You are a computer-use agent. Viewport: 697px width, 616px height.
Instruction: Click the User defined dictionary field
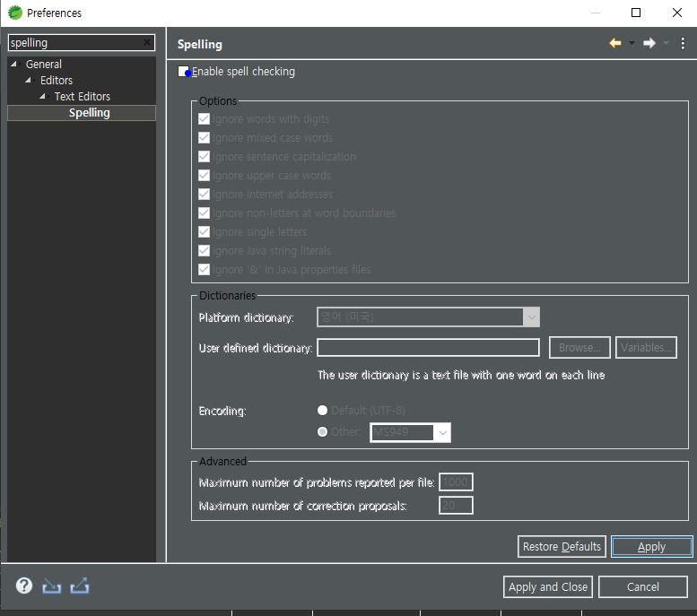(428, 348)
